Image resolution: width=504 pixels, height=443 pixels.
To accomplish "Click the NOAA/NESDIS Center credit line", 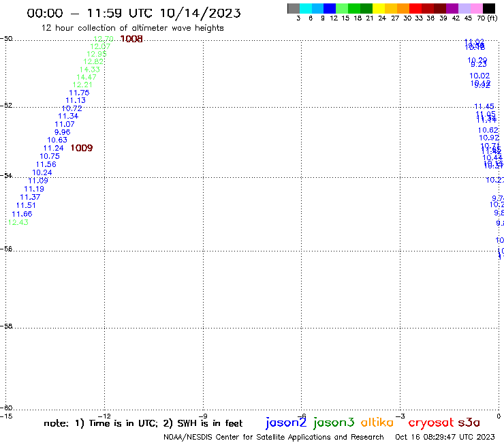I will tap(274, 438).
